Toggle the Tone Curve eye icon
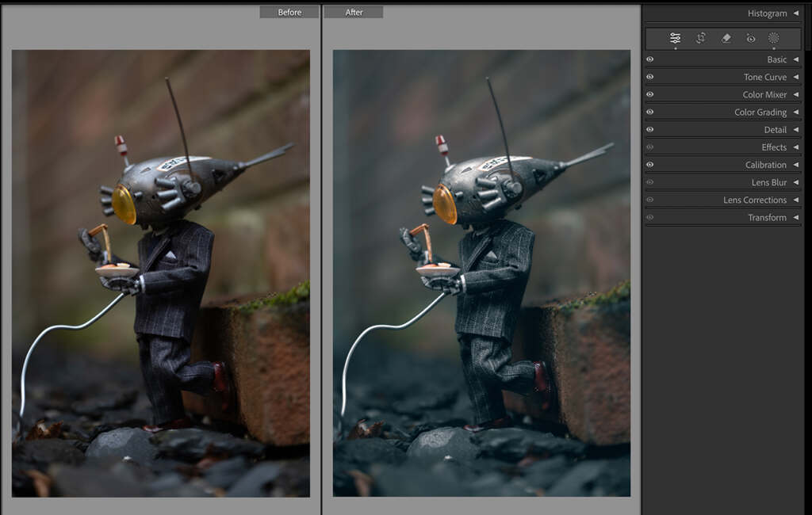 (x=650, y=77)
